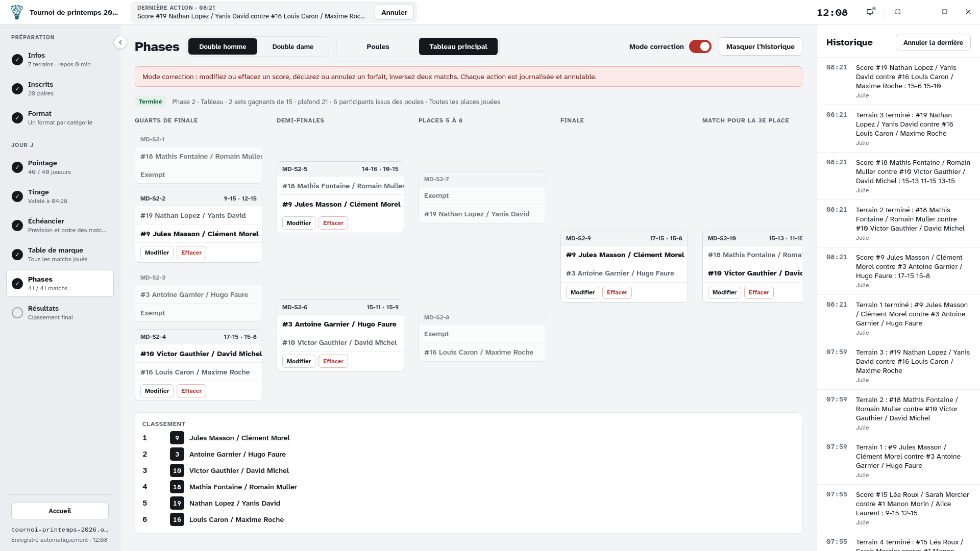This screenshot has width=980, height=551.
Task: Toggle fullscreen with the expand icon
Action: coord(898,12)
